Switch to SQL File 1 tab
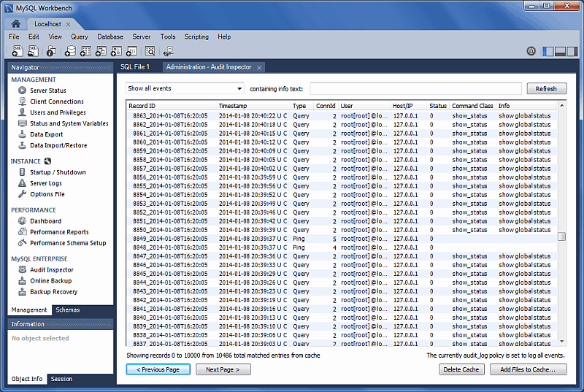The height and width of the screenshot is (392, 584). coord(135,67)
